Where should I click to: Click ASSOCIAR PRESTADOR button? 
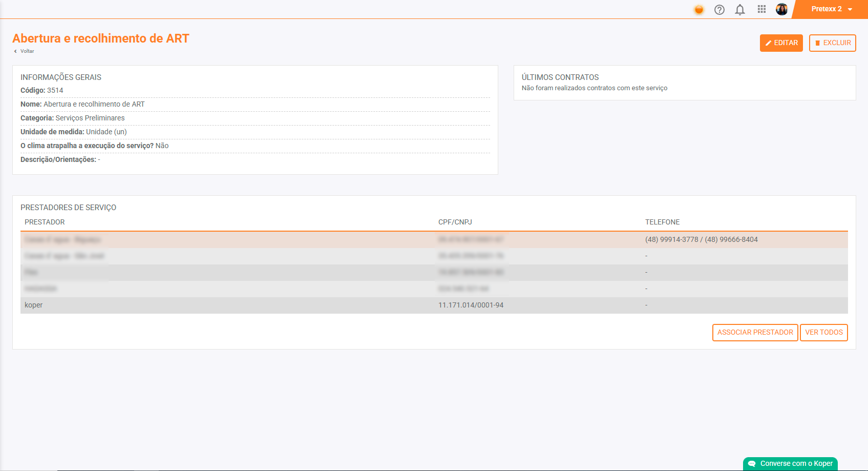pos(755,333)
